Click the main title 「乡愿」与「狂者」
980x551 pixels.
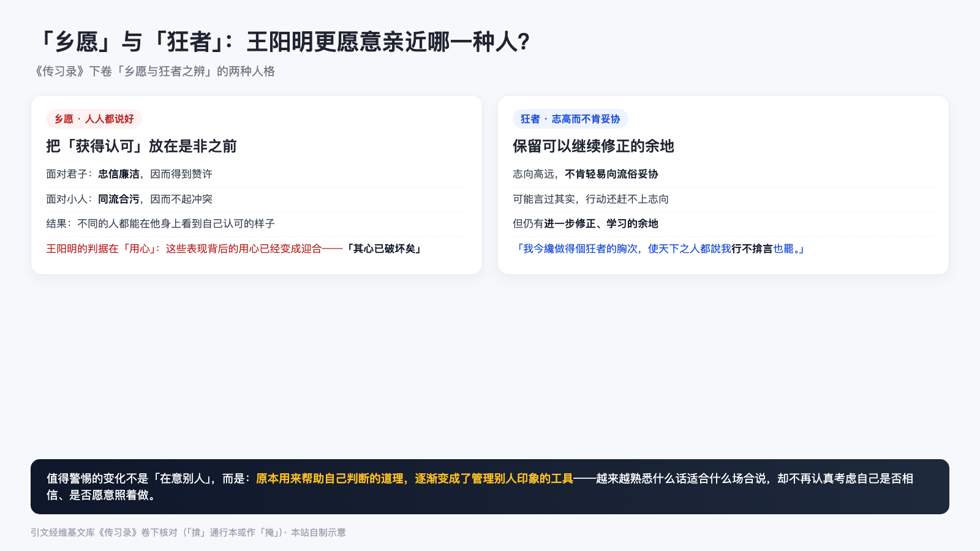click(x=282, y=42)
